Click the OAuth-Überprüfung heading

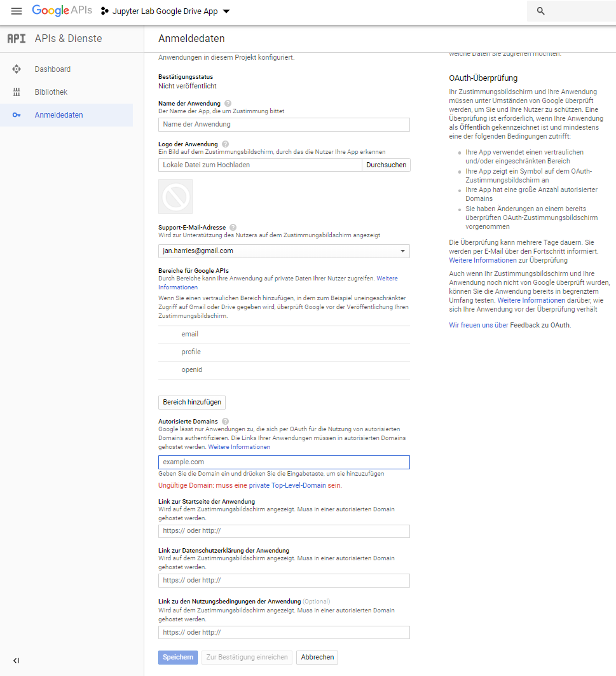point(483,78)
